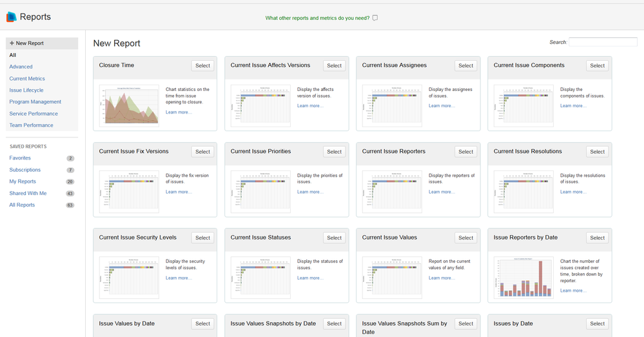
Task: Click the Favorites count badge
Action: [71, 158]
